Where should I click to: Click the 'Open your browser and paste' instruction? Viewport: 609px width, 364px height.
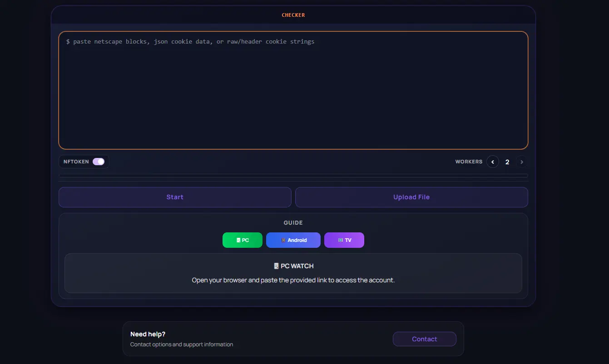(293, 280)
